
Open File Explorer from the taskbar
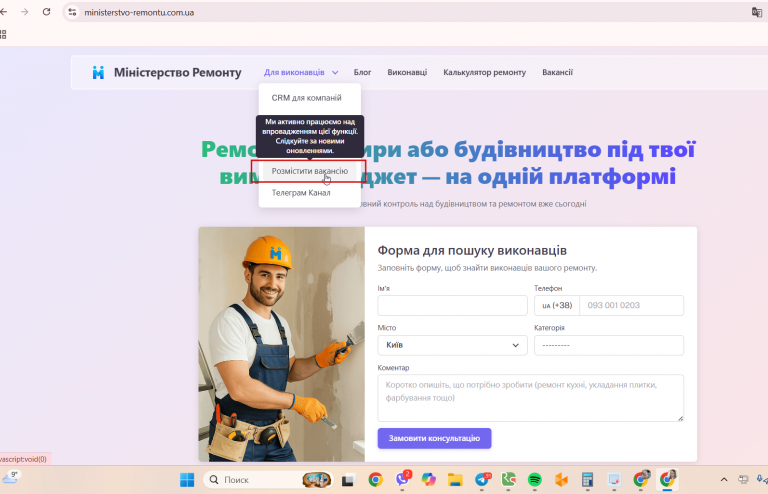[455, 480]
